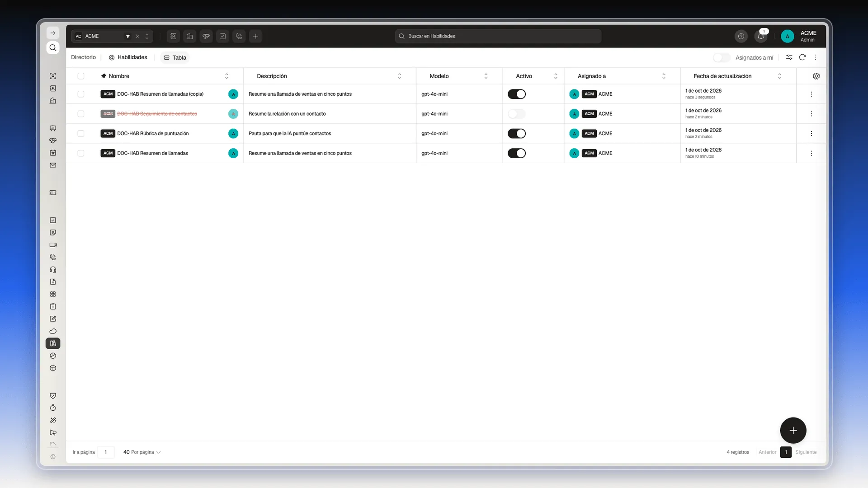Open the filter settings sliders icon
Viewport: 868px width, 488px height.
[789, 57]
